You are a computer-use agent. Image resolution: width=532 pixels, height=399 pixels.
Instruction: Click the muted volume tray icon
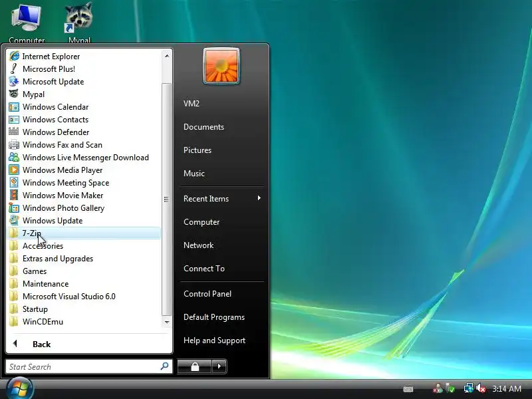pos(481,388)
